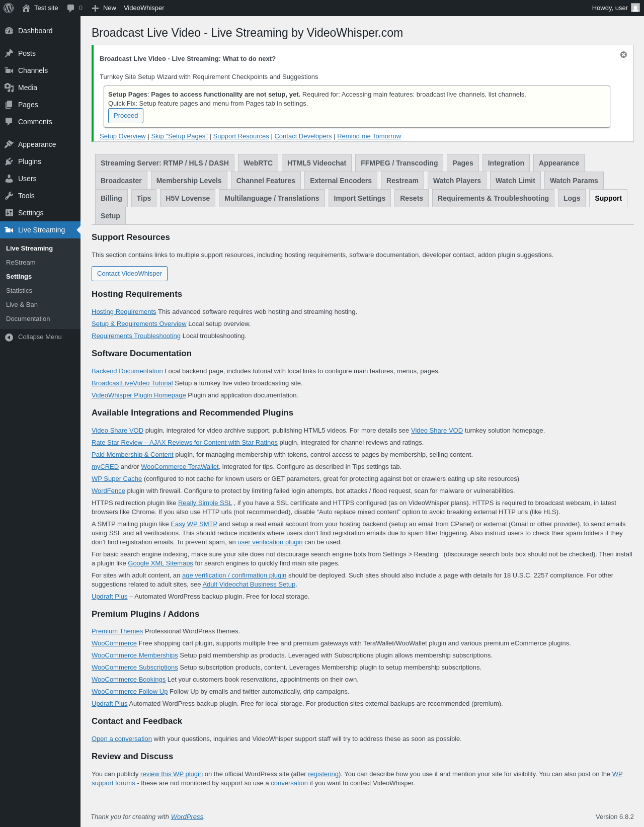The height and width of the screenshot is (827, 644).
Task: Open Requirements & Troubleshooting tab
Action: coord(493,198)
